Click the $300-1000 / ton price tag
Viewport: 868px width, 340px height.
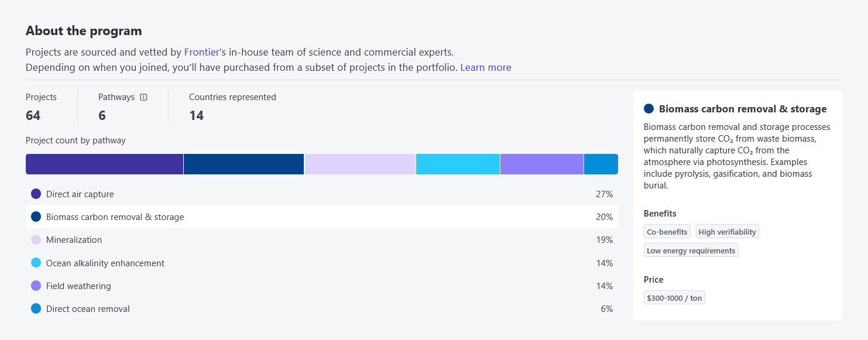click(x=674, y=298)
